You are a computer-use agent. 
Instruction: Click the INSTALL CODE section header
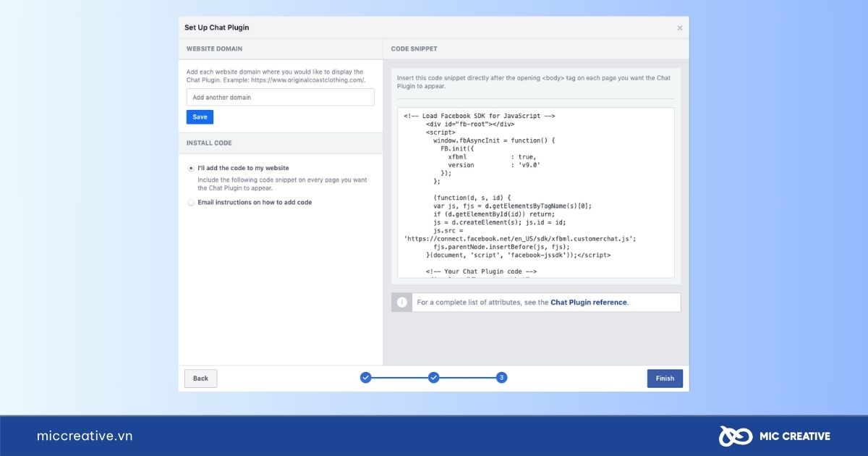click(x=209, y=143)
